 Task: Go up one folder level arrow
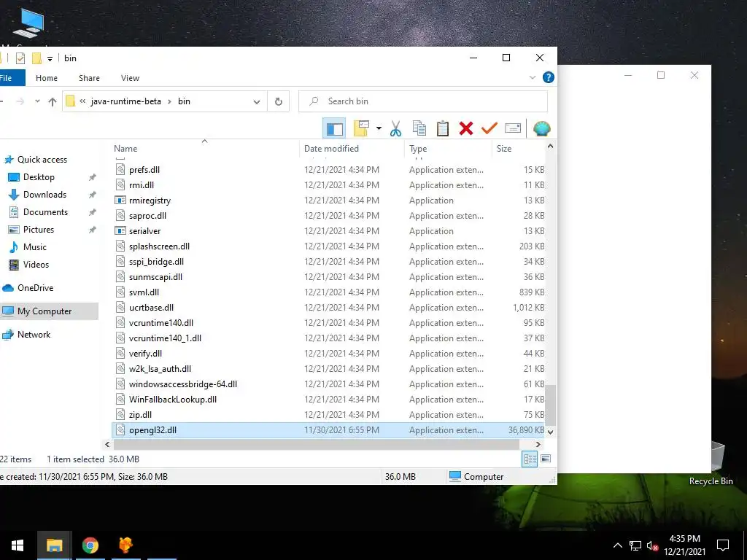53,101
